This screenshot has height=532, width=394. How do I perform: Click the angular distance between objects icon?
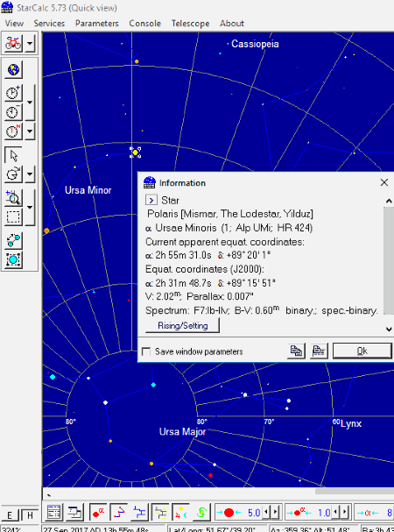tap(13, 240)
